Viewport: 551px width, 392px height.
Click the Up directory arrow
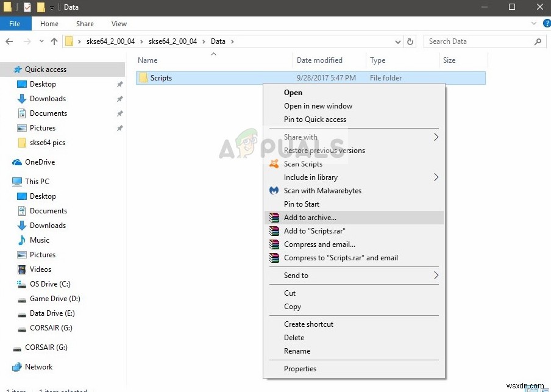point(54,41)
